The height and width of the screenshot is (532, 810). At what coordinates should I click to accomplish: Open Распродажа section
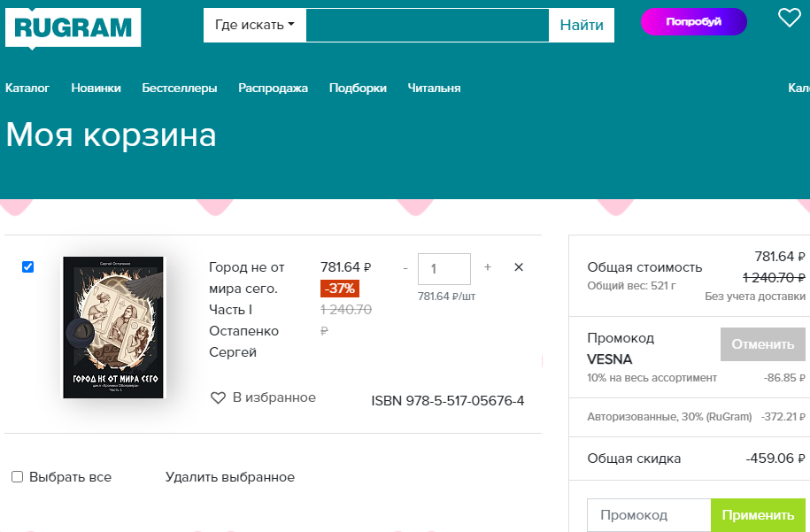pos(273,88)
